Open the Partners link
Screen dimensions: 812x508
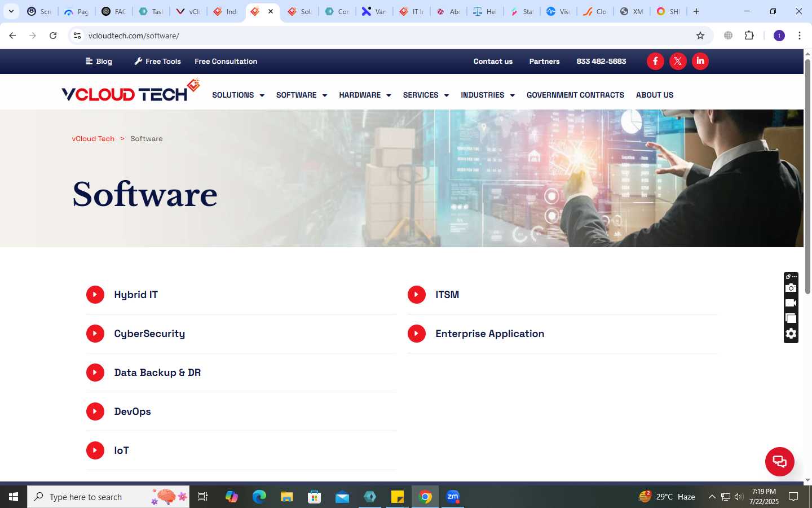point(544,61)
